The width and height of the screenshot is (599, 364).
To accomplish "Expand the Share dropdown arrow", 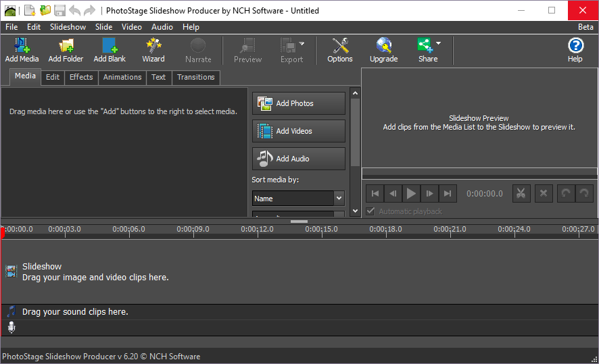I will [439, 44].
